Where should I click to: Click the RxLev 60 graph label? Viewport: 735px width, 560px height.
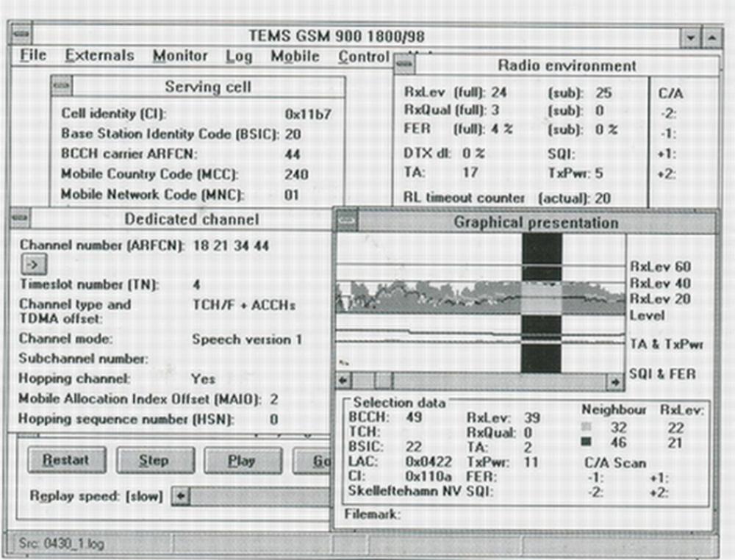(660, 267)
